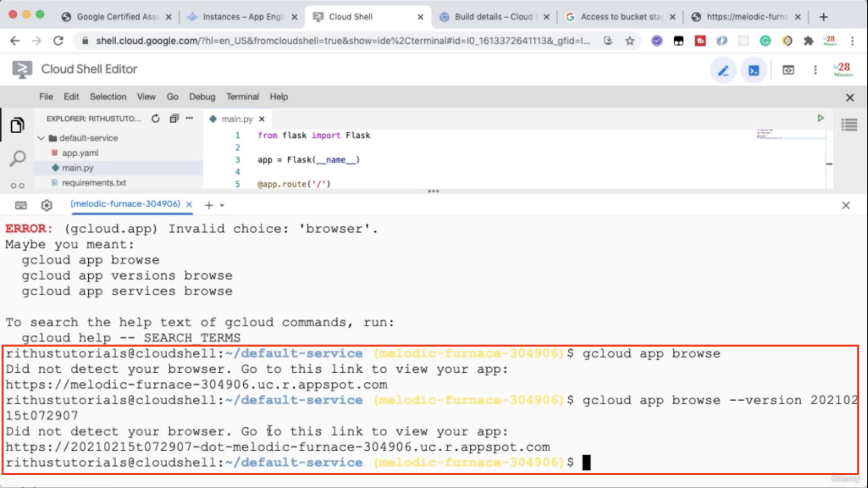The width and height of the screenshot is (868, 488).
Task: Toggle the terminal button
Action: pos(754,70)
